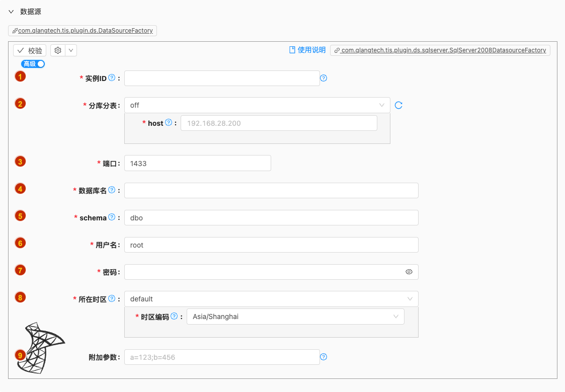Click the help icon beside 所在时区 label
Viewport: 565px width, 392px height.
click(112, 298)
